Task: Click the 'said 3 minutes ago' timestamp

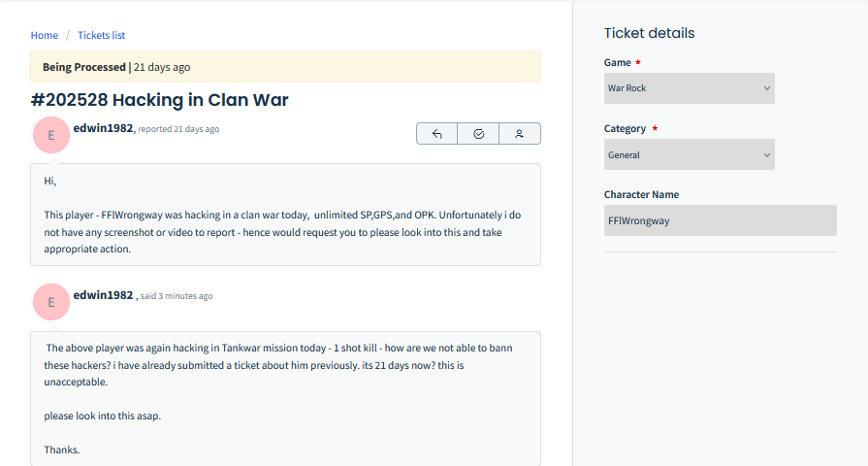Action: point(177,296)
